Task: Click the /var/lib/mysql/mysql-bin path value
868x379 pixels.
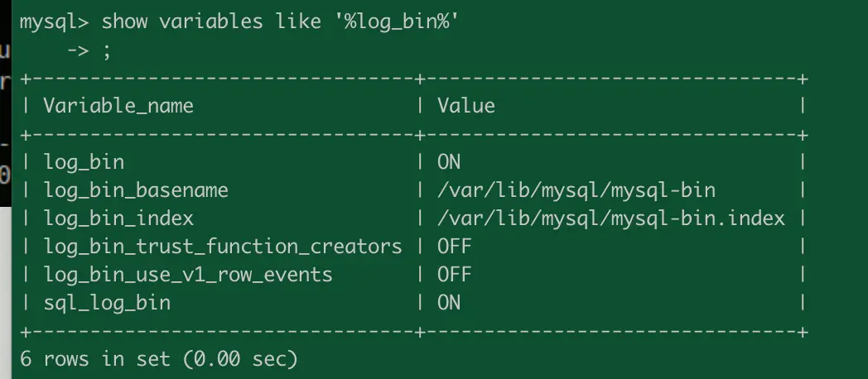Action: pos(576,191)
